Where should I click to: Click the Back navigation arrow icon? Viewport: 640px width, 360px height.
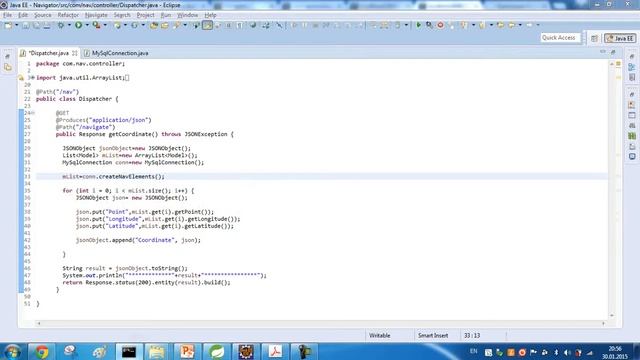coord(511,25)
